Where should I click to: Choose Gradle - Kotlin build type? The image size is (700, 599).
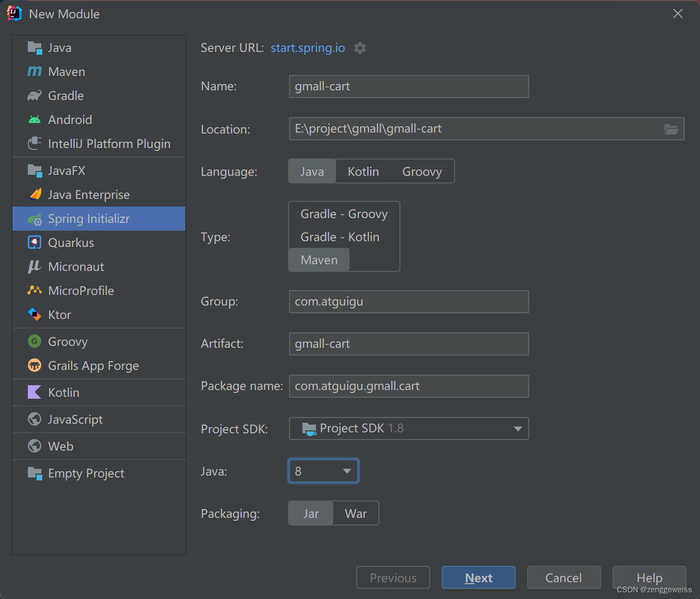pos(340,237)
